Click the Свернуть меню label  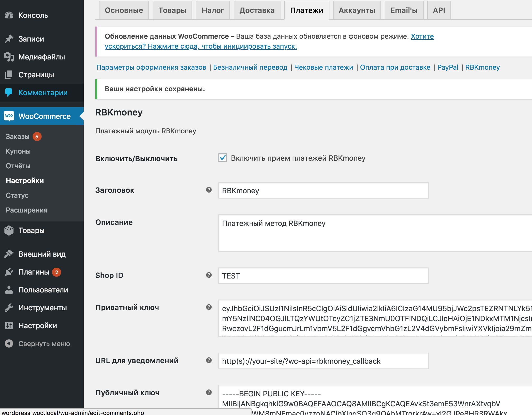click(x=44, y=344)
